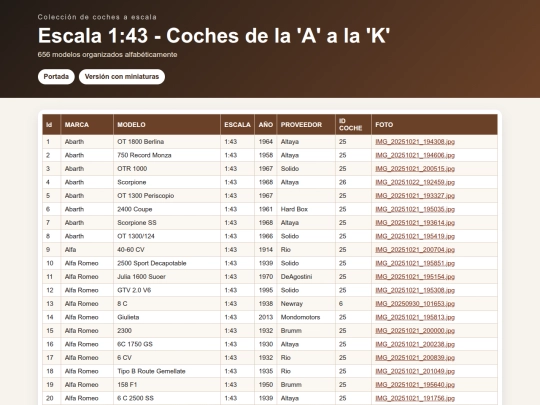Open photo link IMG_20251021_195035.jpg
The image size is (540, 405).
point(415,209)
